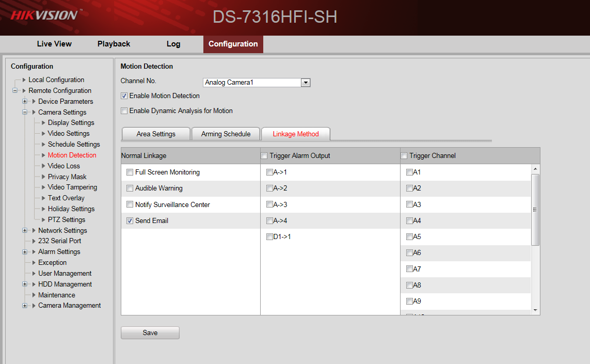This screenshot has height=364, width=590.
Task: Open Video Settings
Action: coord(69,134)
